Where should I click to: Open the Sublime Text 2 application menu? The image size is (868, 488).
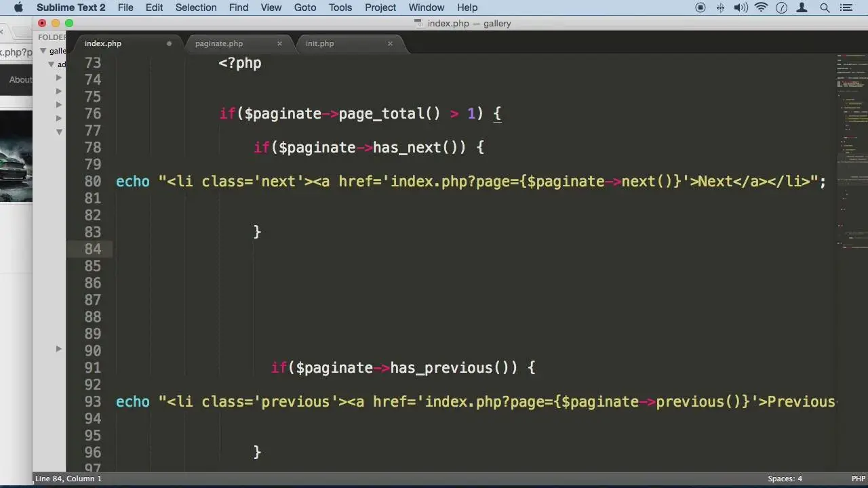point(71,7)
